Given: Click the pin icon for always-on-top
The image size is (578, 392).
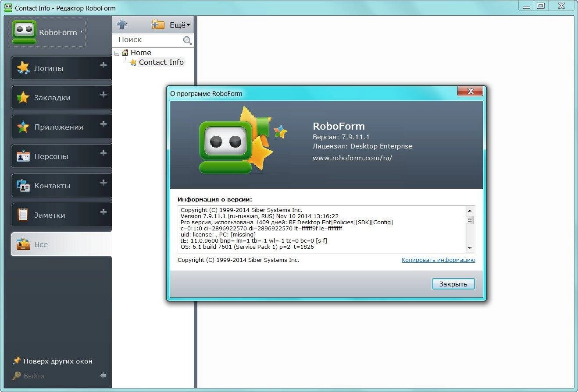Looking at the screenshot, I should (x=17, y=361).
